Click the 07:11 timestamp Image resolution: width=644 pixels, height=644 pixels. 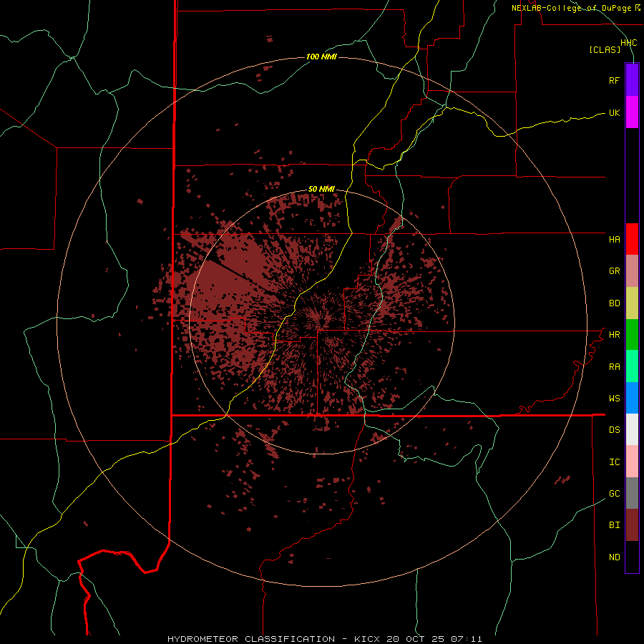coord(466,639)
